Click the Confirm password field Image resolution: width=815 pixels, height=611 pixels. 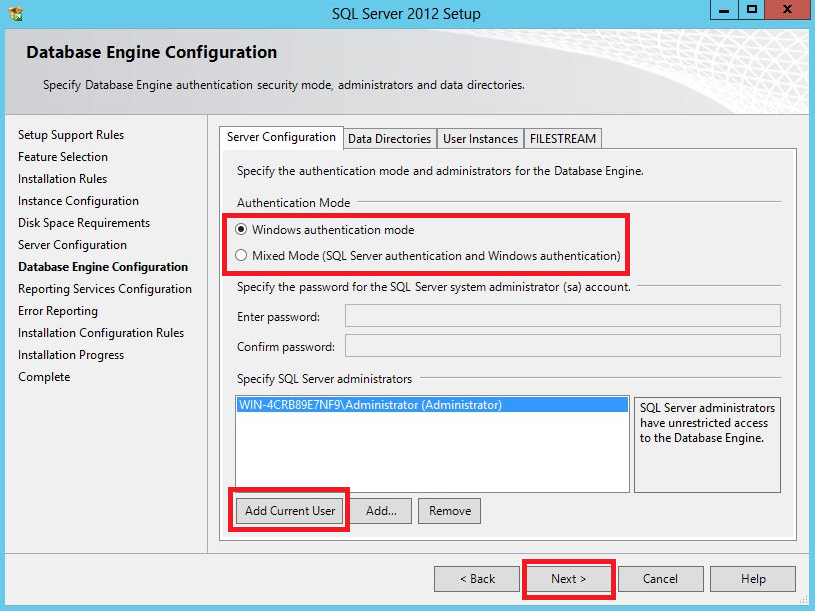tap(562, 346)
